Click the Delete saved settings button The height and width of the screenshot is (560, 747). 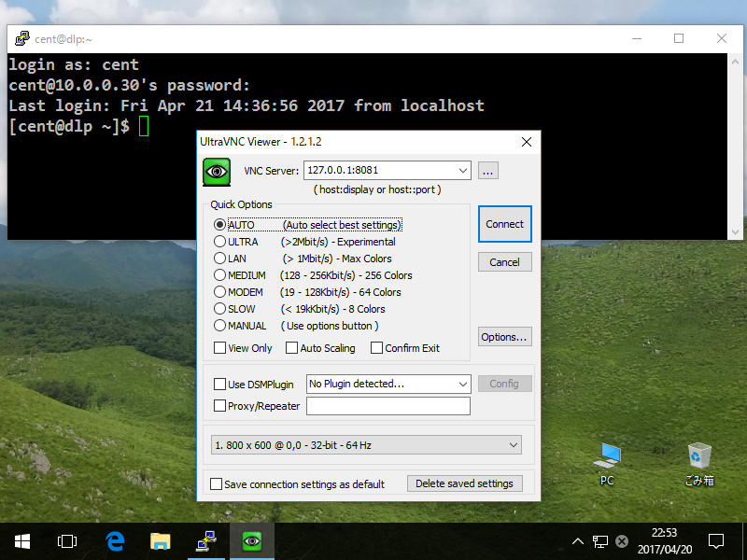pyautogui.click(x=464, y=483)
